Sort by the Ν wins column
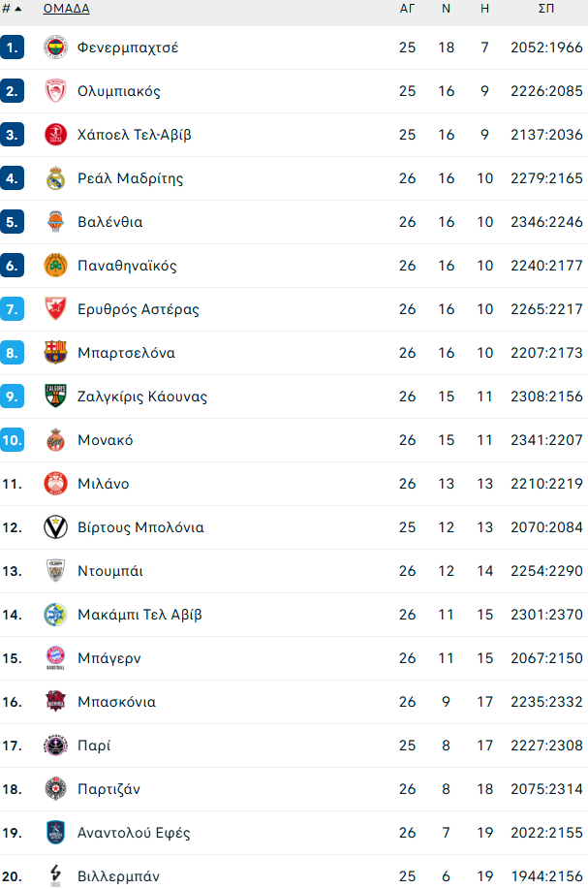 coord(446,9)
